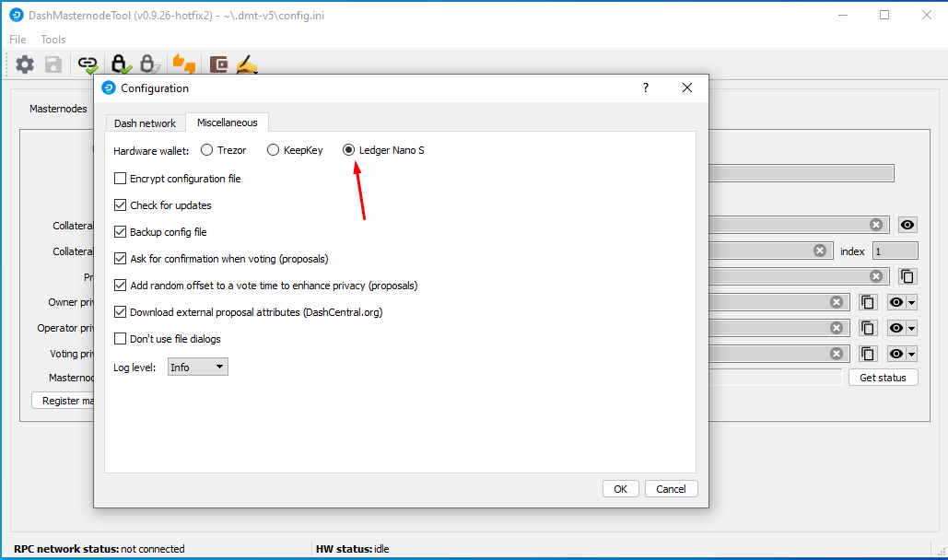This screenshot has width=948, height=560.
Task: Expand the Owner key row eye dropdown arrow
Action: 912,302
